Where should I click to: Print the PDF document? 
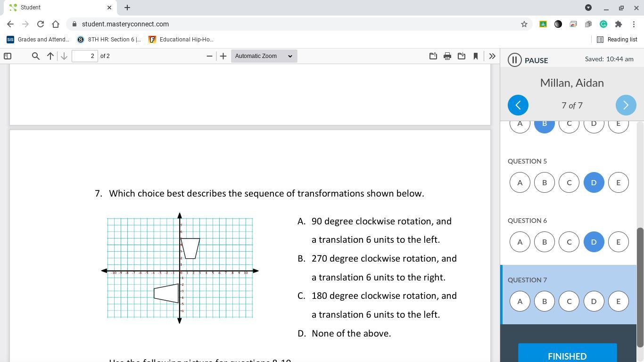tap(447, 56)
